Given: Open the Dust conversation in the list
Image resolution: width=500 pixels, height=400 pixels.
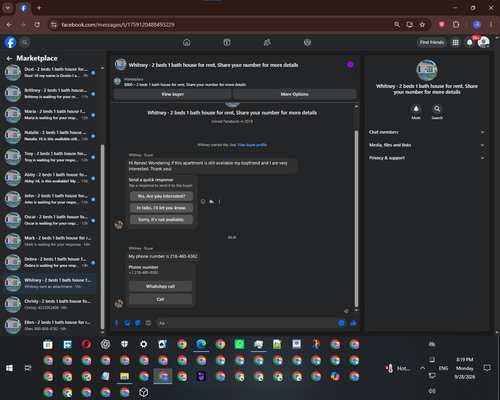Looking at the screenshot, I should point(50,72).
